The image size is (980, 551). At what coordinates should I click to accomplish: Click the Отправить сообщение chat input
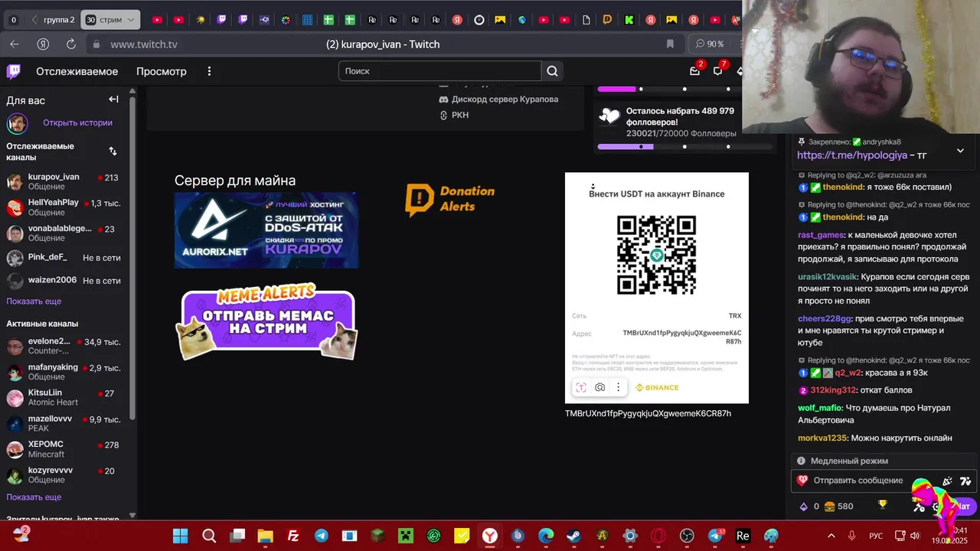coord(858,481)
